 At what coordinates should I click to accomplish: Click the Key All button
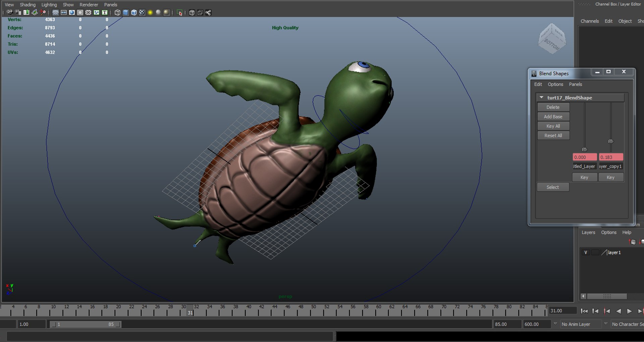tap(553, 126)
